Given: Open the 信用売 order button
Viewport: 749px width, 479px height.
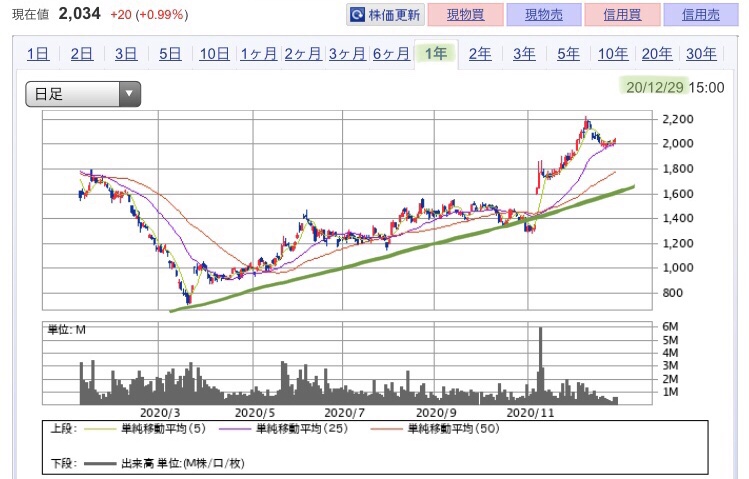Looking at the screenshot, I should (701, 15).
